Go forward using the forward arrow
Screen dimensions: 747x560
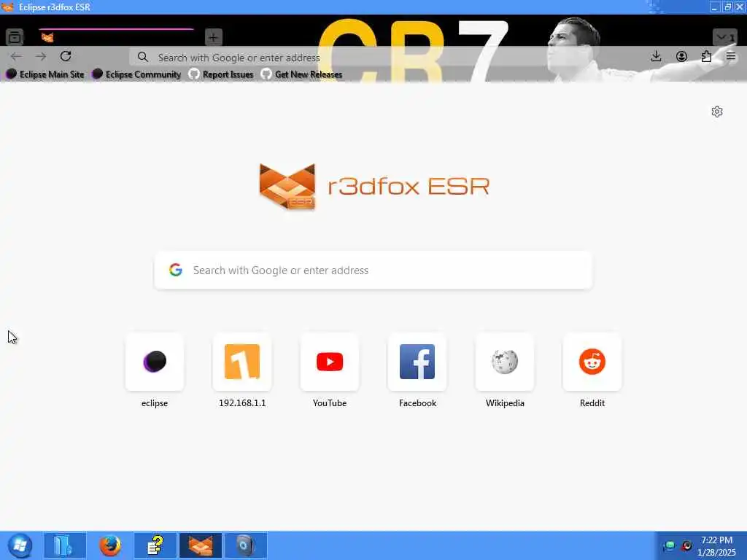click(x=41, y=57)
